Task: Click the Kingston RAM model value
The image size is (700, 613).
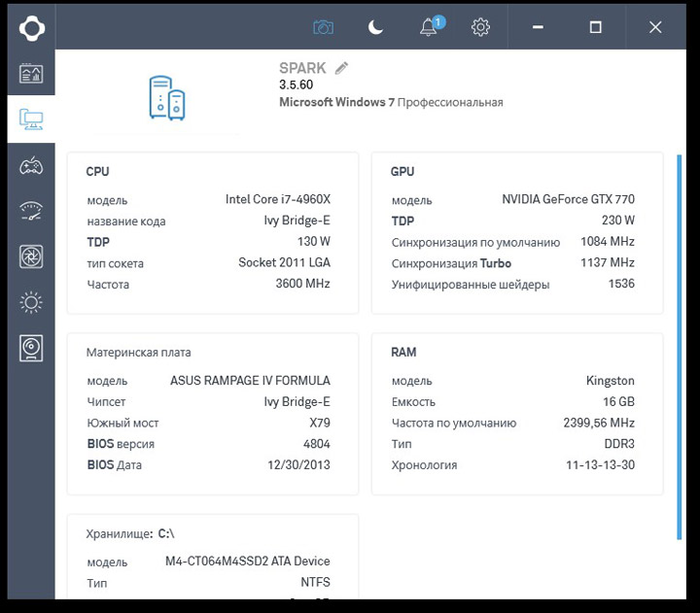Action: click(x=610, y=381)
